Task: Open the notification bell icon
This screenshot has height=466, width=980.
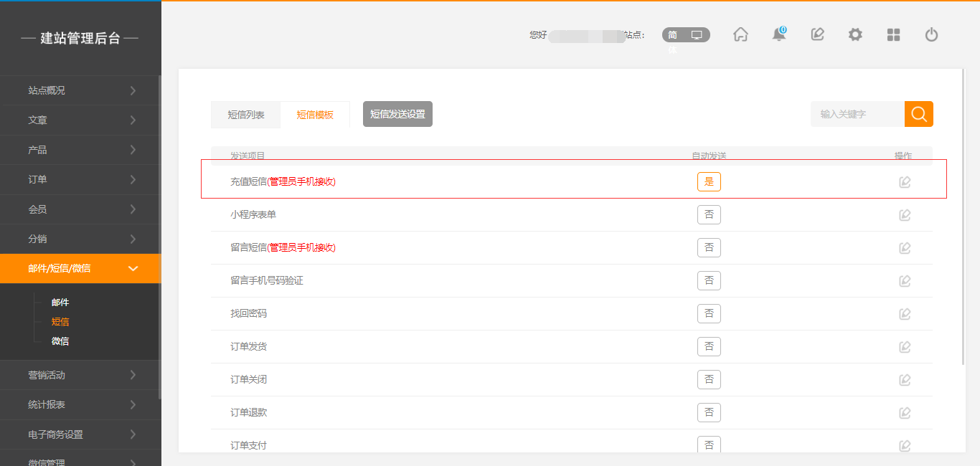Action: [x=778, y=34]
